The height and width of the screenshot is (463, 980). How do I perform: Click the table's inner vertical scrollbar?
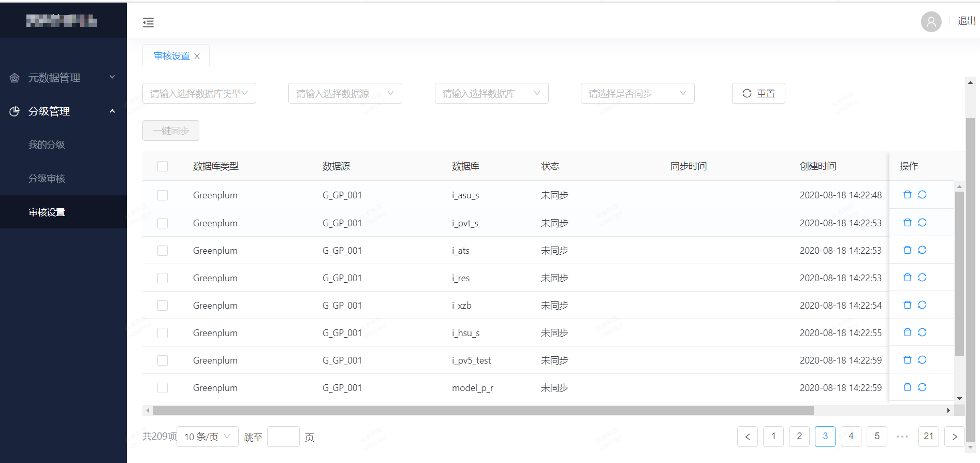coord(959,273)
